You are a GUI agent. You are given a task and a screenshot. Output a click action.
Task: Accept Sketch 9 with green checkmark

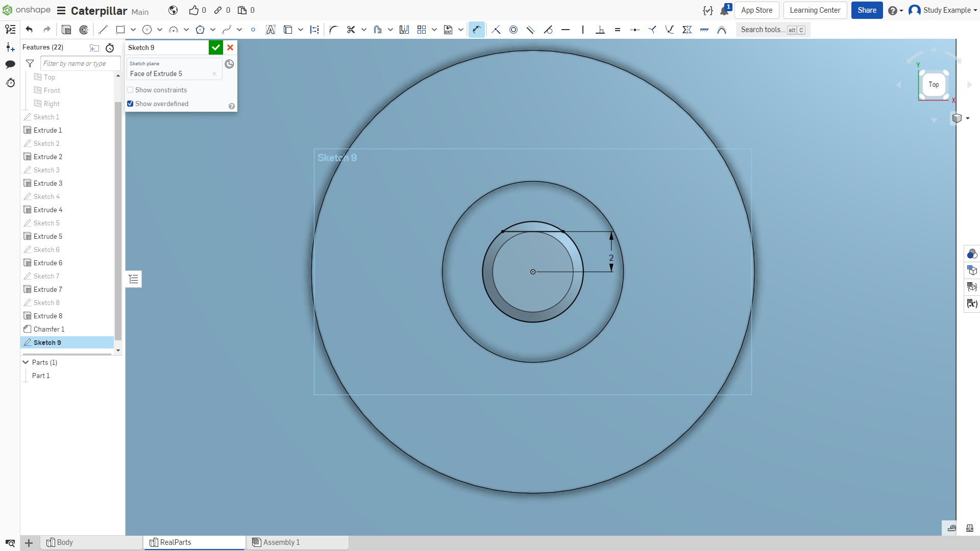(216, 47)
